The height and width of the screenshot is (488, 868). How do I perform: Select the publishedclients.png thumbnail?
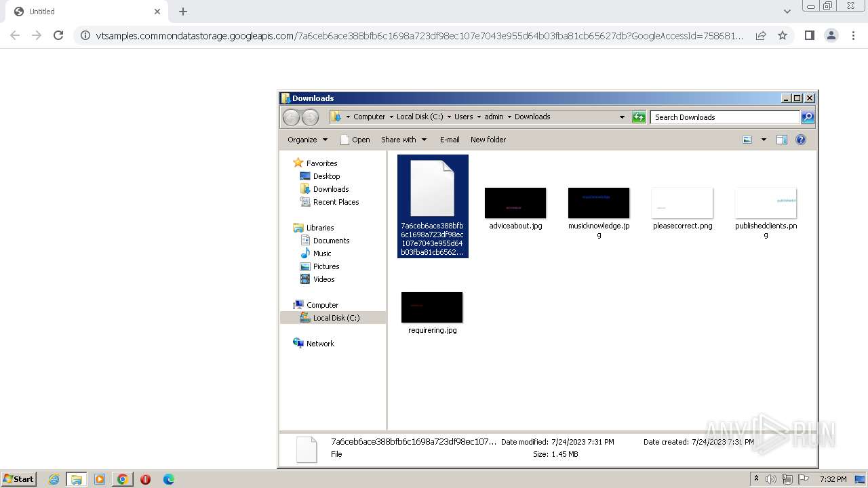(x=766, y=203)
